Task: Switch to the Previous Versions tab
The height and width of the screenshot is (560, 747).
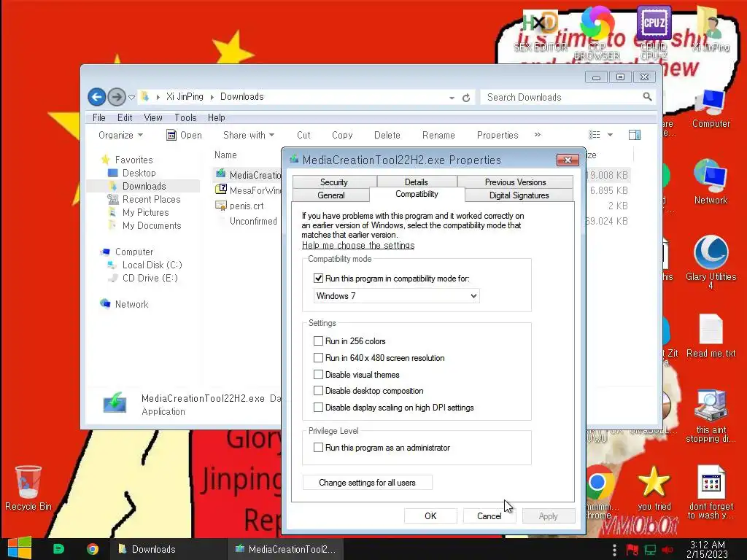Action: (516, 182)
